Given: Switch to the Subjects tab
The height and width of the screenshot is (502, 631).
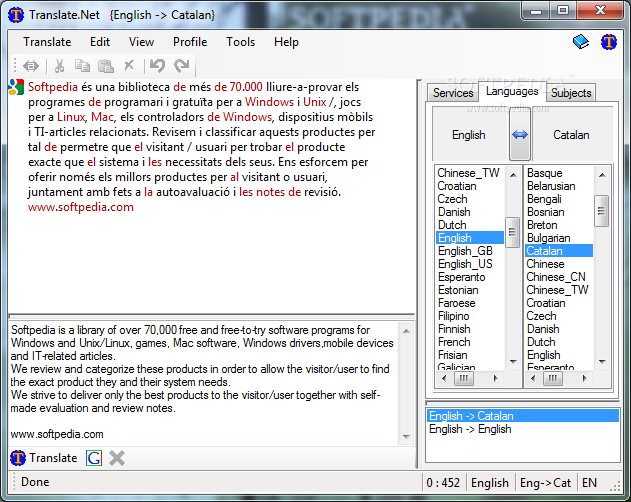Looking at the screenshot, I should click(x=571, y=93).
